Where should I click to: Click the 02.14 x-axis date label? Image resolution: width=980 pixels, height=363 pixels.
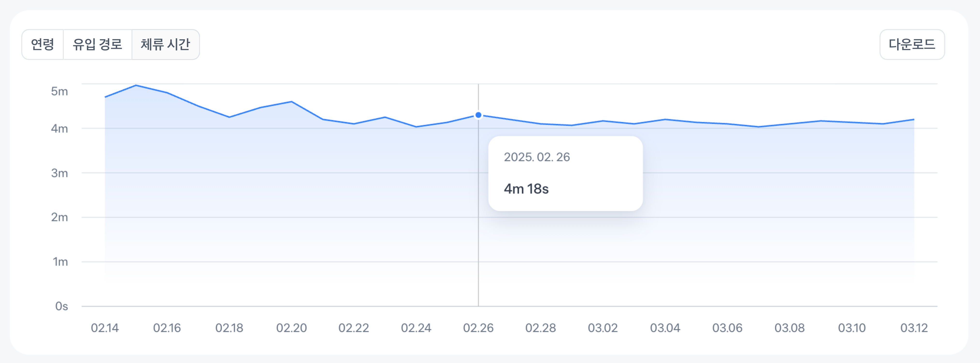[105, 328]
